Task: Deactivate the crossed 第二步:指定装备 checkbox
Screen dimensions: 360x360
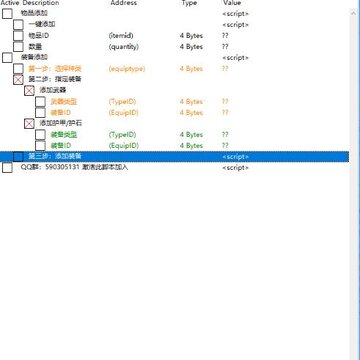Action: [x=18, y=80]
